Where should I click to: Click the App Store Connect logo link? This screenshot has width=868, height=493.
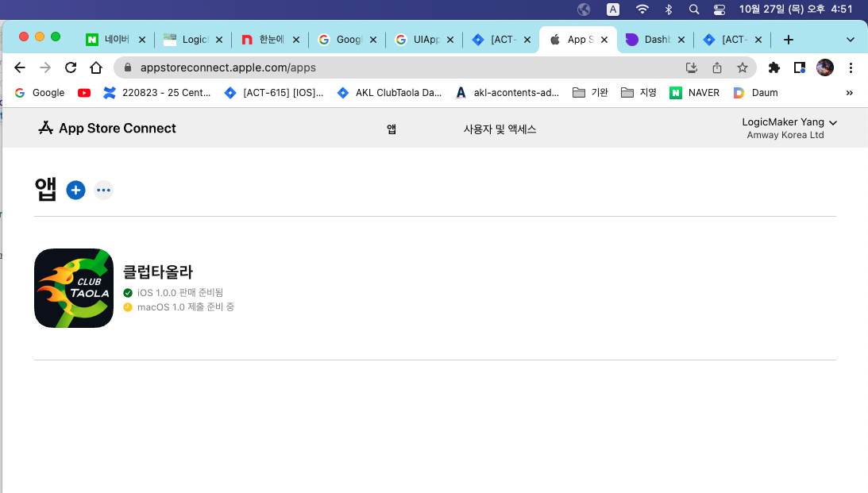pos(107,128)
